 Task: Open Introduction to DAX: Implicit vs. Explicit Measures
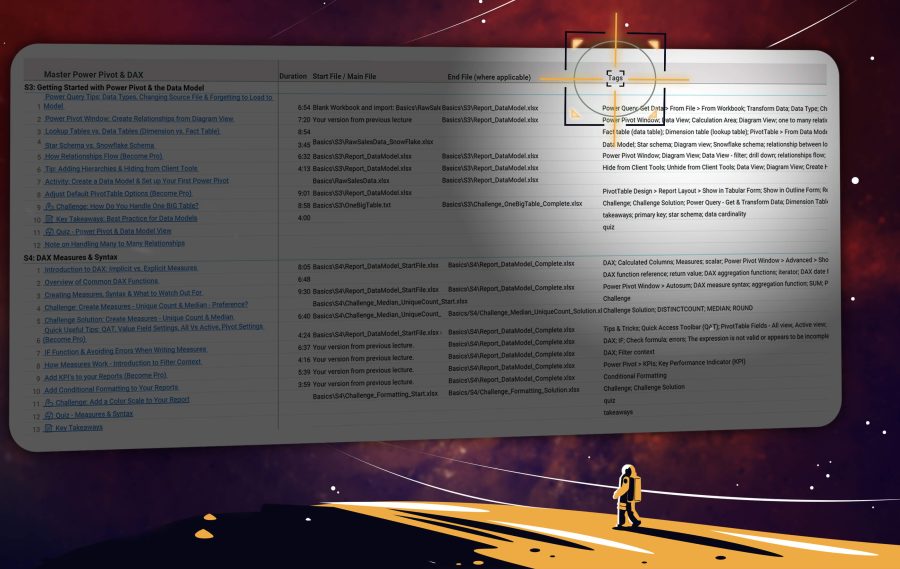pos(120,269)
